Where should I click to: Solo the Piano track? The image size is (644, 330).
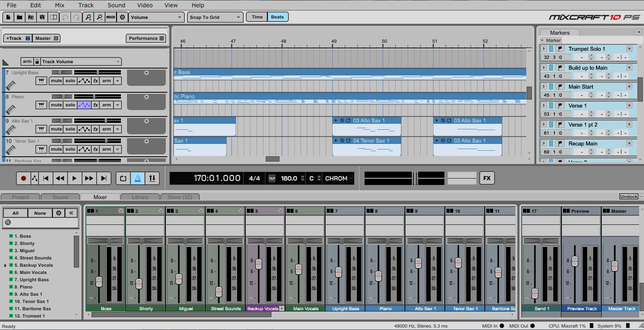[70, 105]
